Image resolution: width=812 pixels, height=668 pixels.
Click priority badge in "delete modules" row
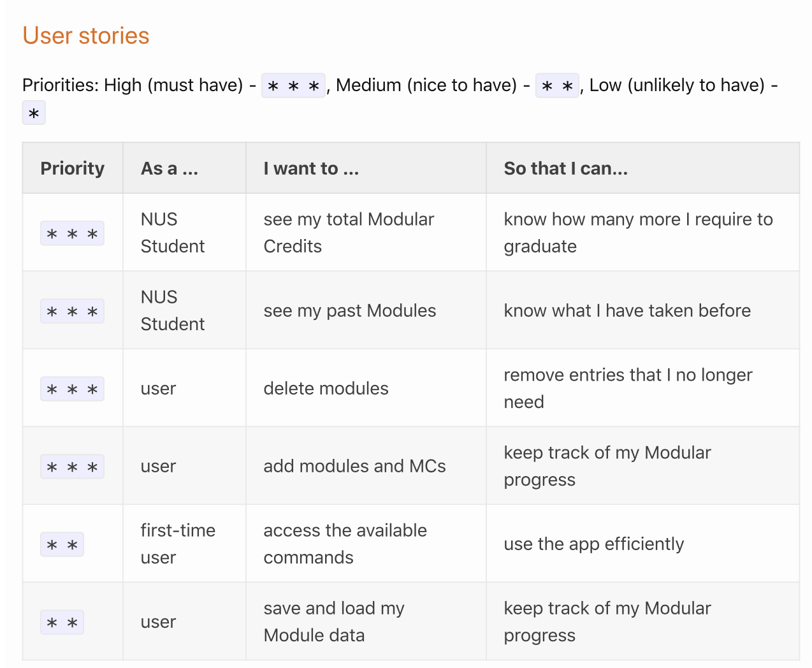tap(72, 389)
